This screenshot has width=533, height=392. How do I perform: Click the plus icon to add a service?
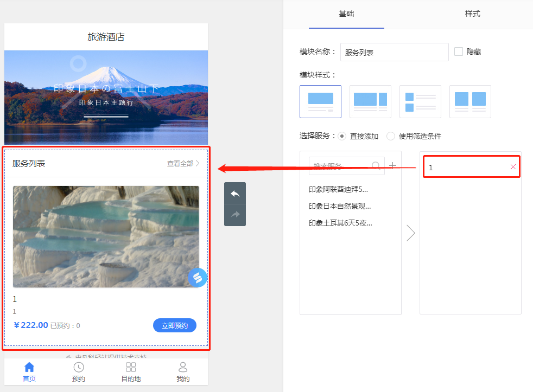point(392,165)
